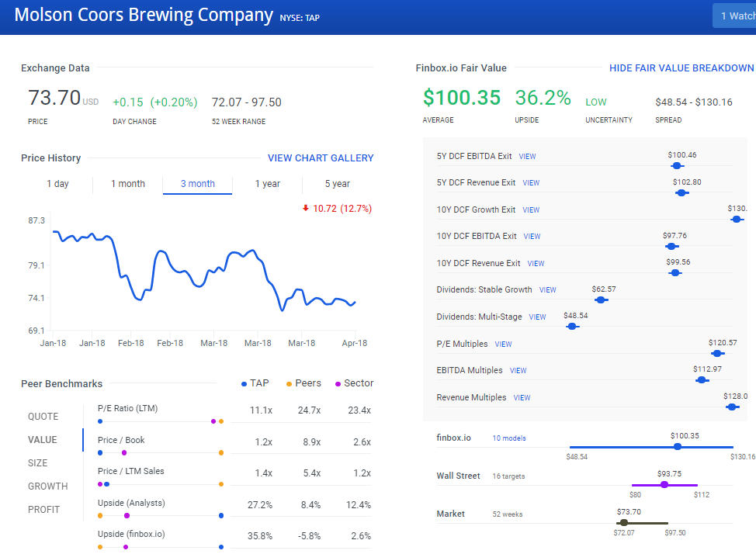Click the Dividends: Stable Growth value marker
The image size is (756, 554).
(601, 300)
